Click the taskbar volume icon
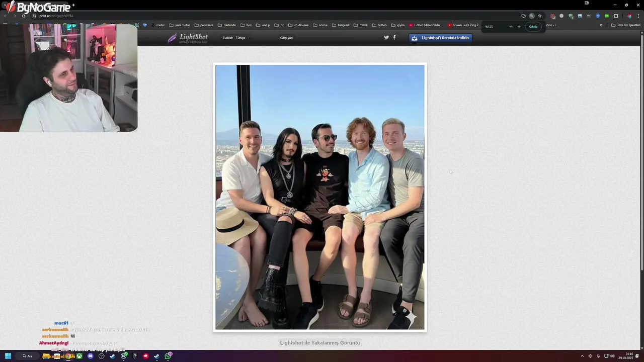This screenshot has width=644, height=362. 612,356
